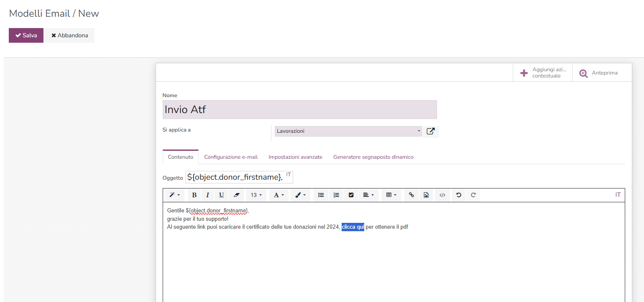Insert a numbered list
This screenshot has height=302, width=644.
pyautogui.click(x=336, y=195)
